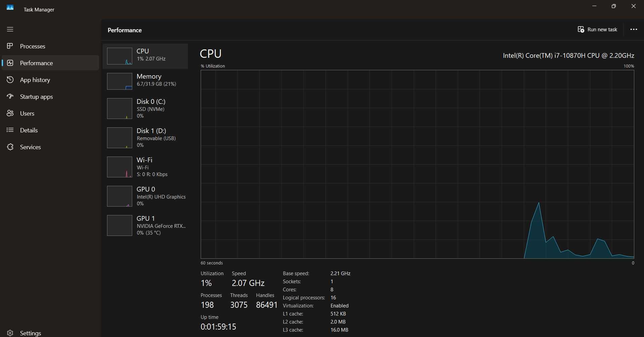Click the Intel Core i7-10870H CPU name

568,55
